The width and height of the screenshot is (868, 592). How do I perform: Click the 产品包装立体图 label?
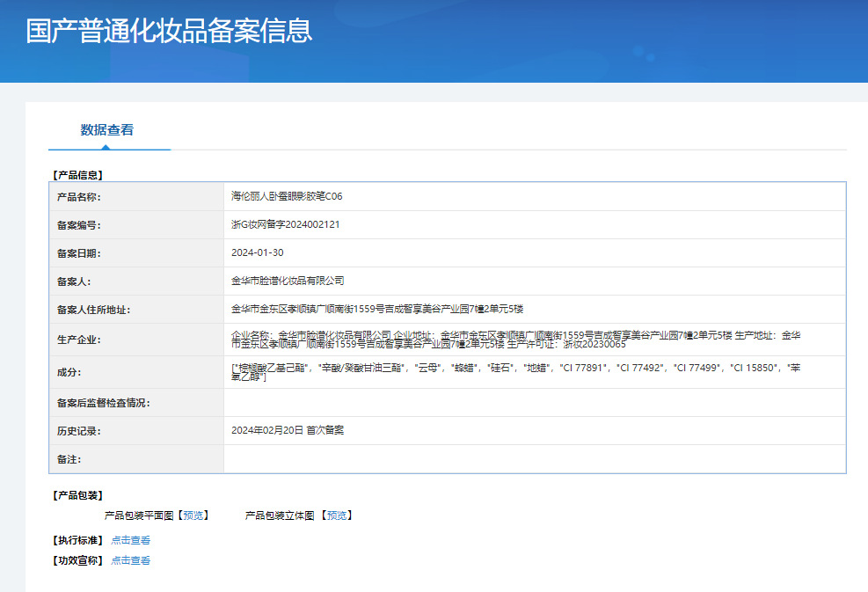click(280, 515)
